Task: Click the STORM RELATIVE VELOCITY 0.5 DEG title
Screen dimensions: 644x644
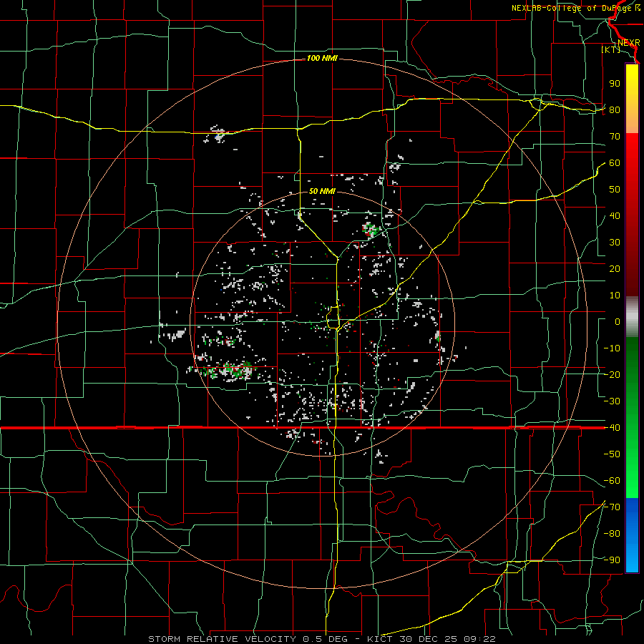Action: [248, 639]
